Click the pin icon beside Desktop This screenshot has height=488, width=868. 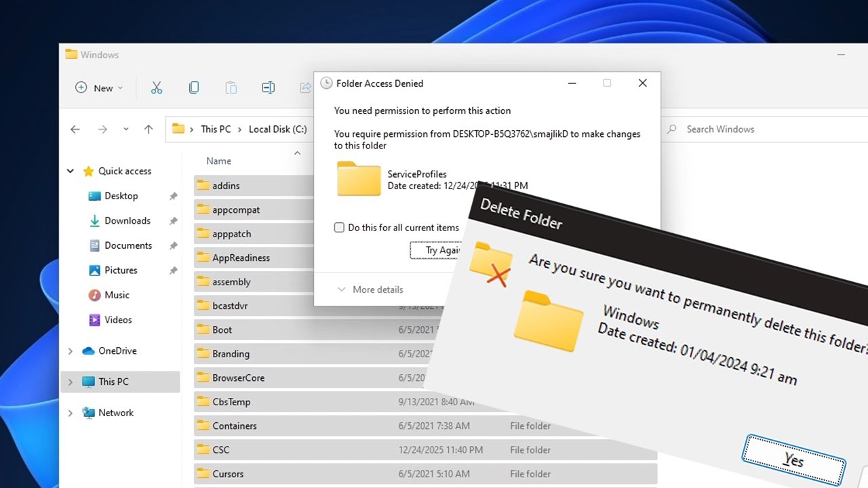(173, 196)
